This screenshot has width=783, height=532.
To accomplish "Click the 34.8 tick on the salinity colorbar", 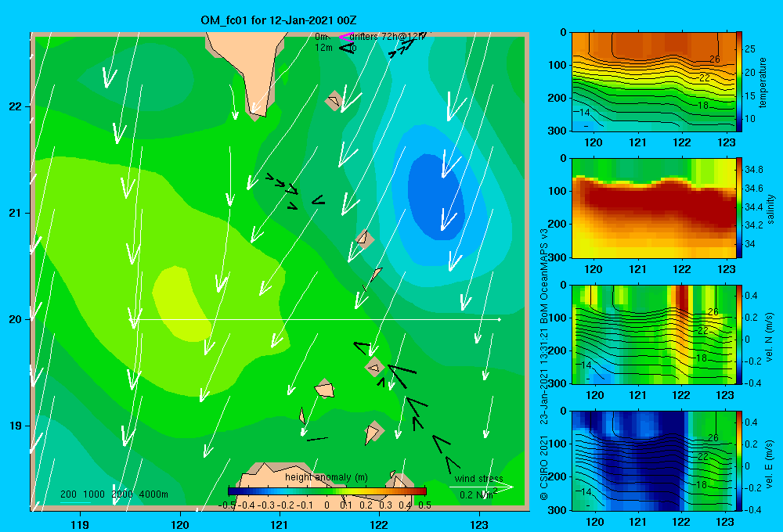I will coord(753,170).
